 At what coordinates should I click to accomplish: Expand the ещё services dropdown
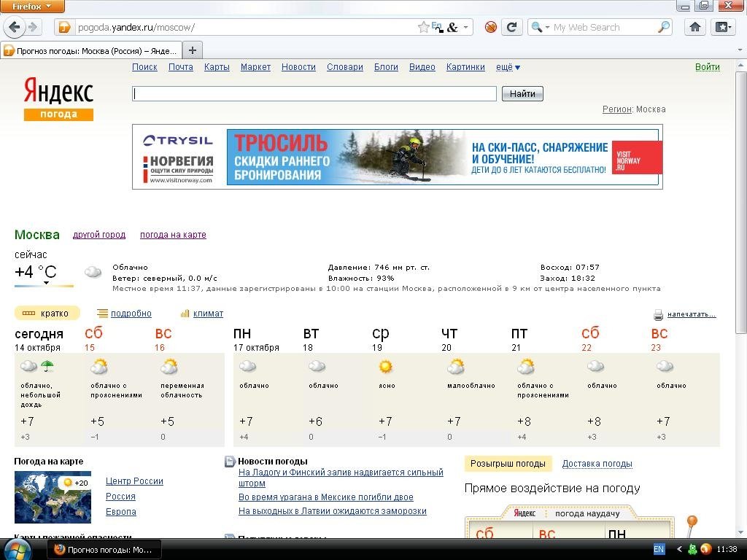click(508, 67)
